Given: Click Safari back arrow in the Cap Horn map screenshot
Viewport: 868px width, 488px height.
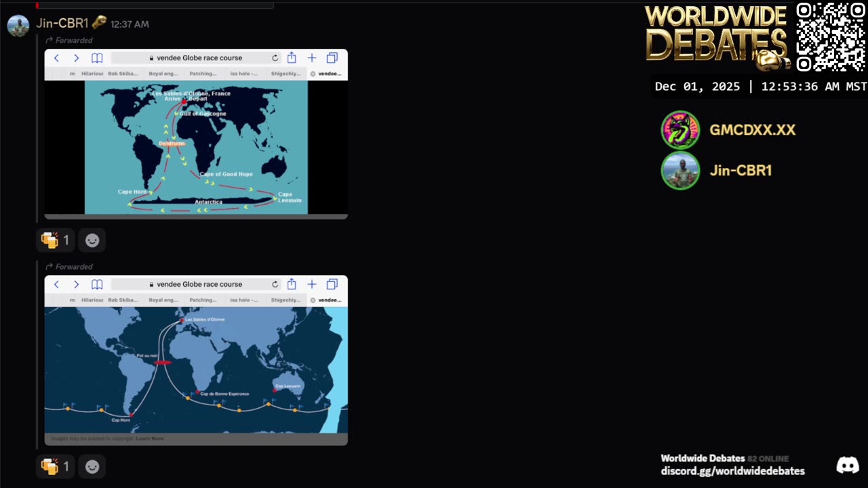Looking at the screenshot, I should 56,285.
